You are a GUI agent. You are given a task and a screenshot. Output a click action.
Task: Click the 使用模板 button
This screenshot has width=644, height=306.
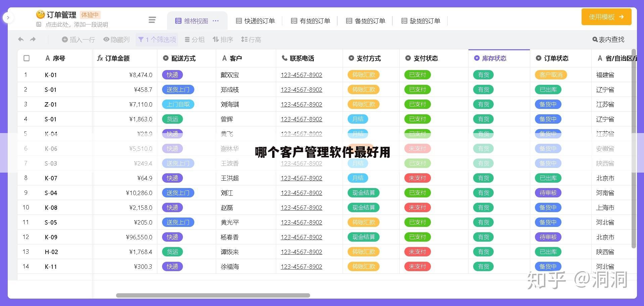pyautogui.click(x=606, y=17)
